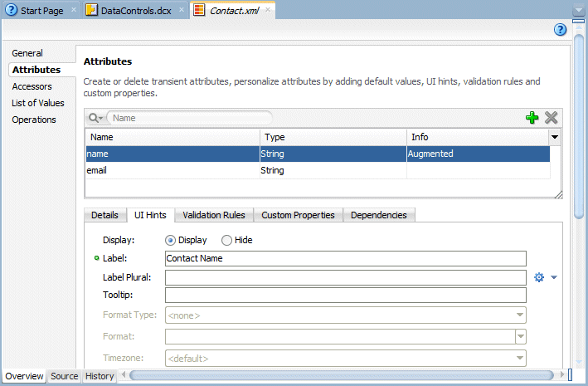Click the vertical scrollbar thumb
The height and width of the screenshot is (386, 588).
(x=579, y=126)
